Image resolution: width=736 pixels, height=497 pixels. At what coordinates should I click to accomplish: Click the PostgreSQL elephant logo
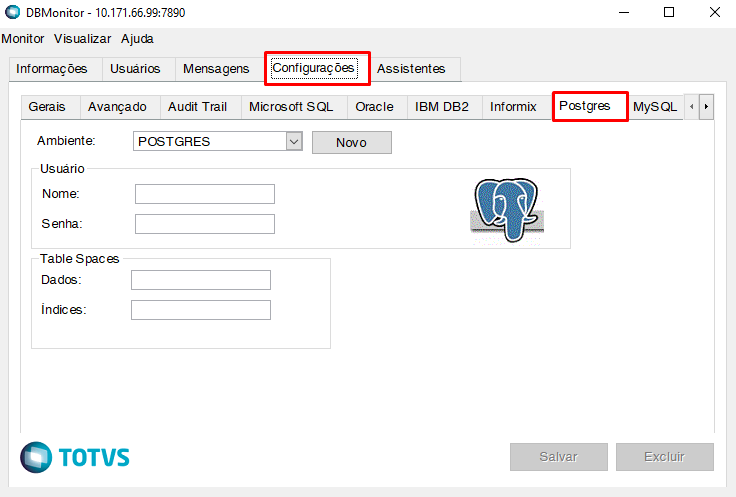pyautogui.click(x=507, y=211)
